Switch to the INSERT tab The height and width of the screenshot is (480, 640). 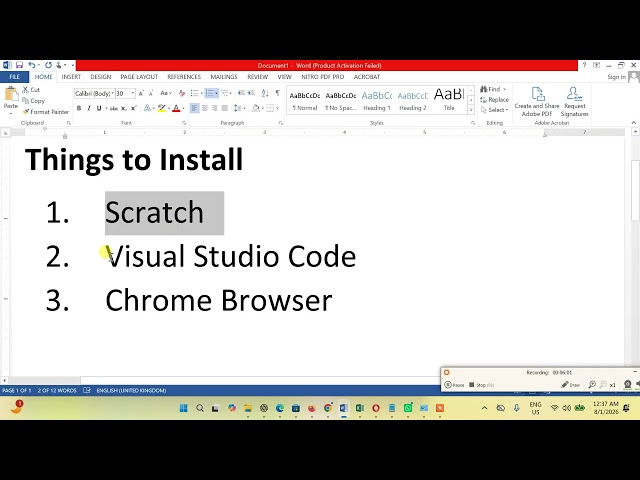pos(71,77)
